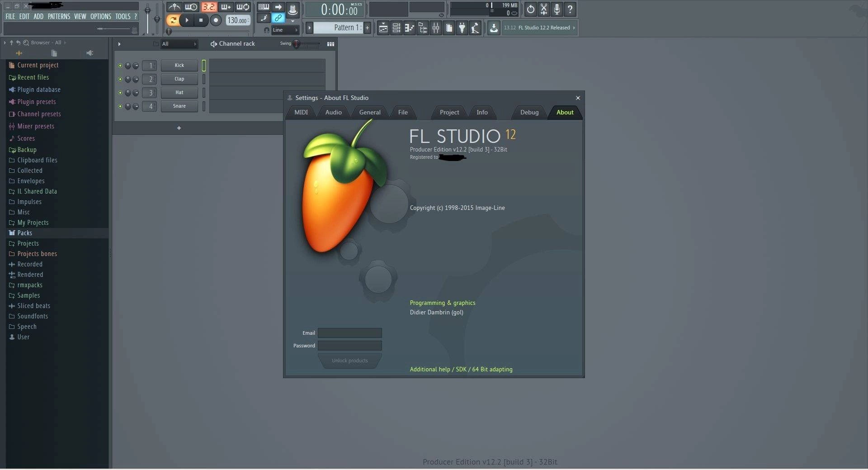This screenshot has width=868, height=470.
Task: Add a channel with plus button
Action: pos(179,128)
